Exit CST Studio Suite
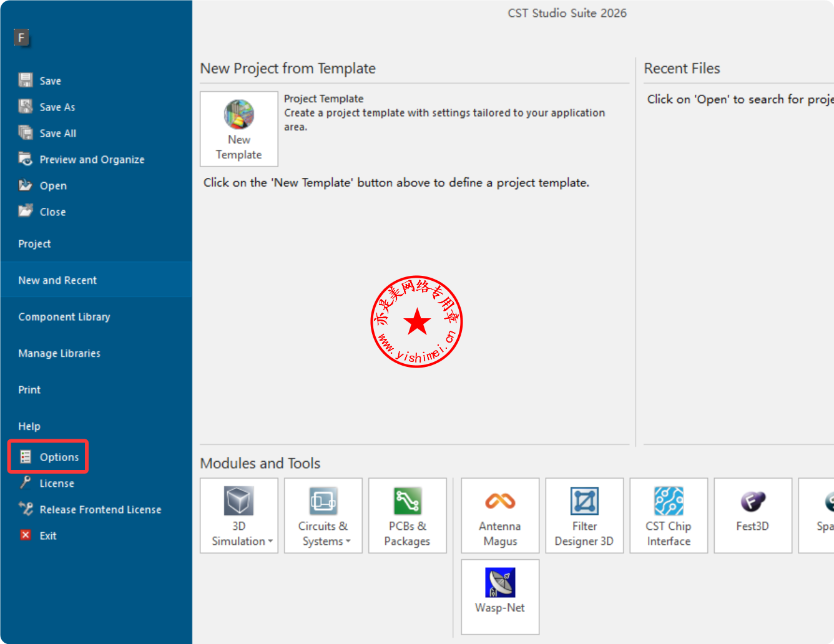The image size is (834, 644). [x=47, y=536]
